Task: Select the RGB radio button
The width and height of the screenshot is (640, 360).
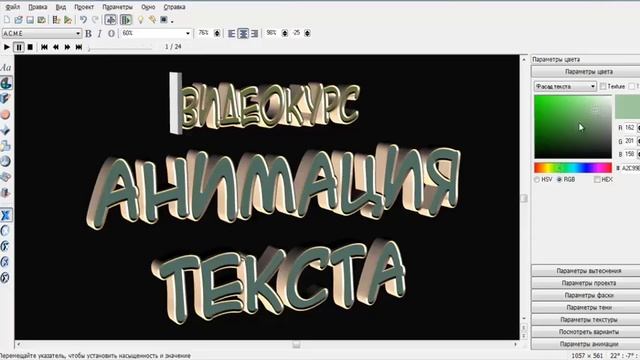Action: tap(560, 180)
